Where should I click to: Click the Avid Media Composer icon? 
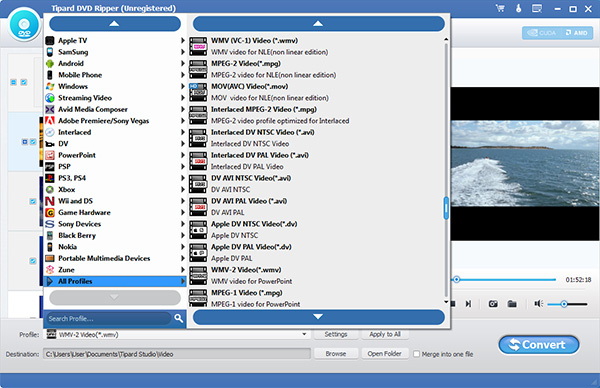(x=50, y=109)
